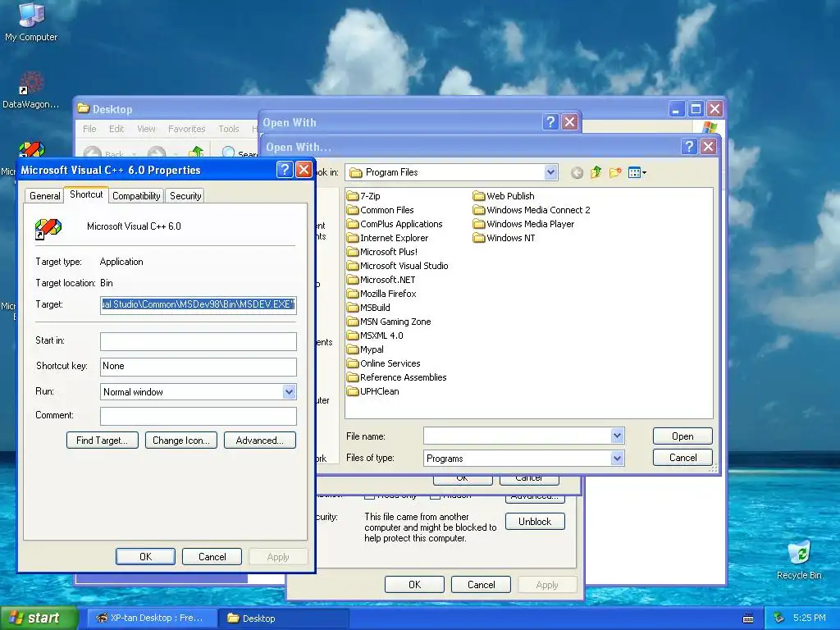Image resolution: width=840 pixels, height=630 pixels.
Task: Select the Shortcut tab
Action: [x=86, y=194]
